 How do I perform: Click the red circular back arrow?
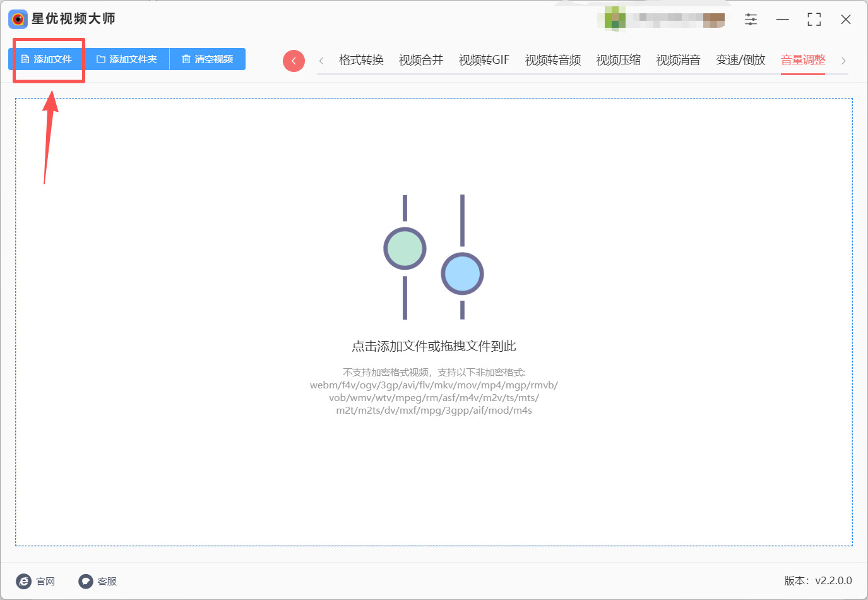(294, 61)
